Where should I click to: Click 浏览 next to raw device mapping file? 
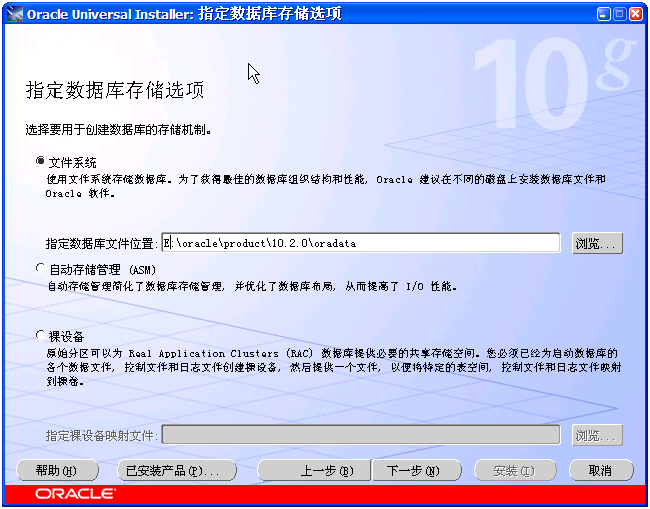click(x=597, y=435)
